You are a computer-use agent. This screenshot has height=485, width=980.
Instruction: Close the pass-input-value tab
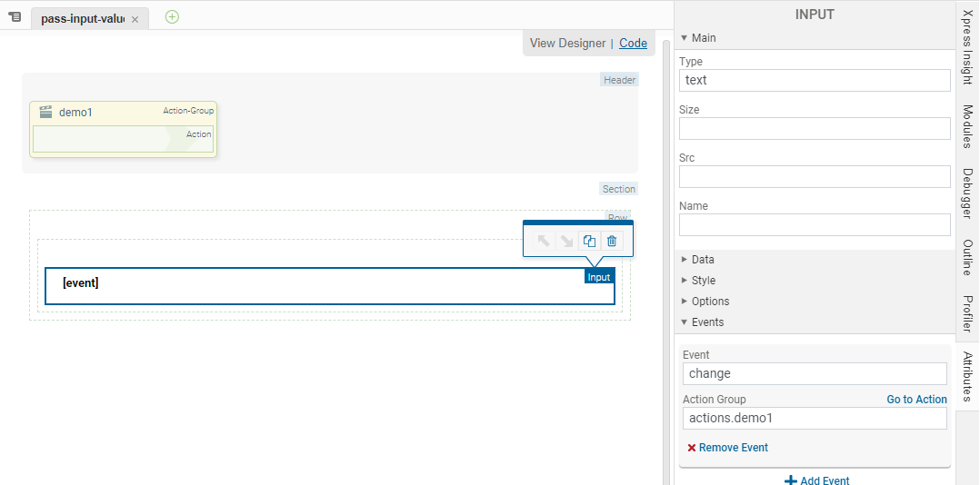click(x=135, y=19)
